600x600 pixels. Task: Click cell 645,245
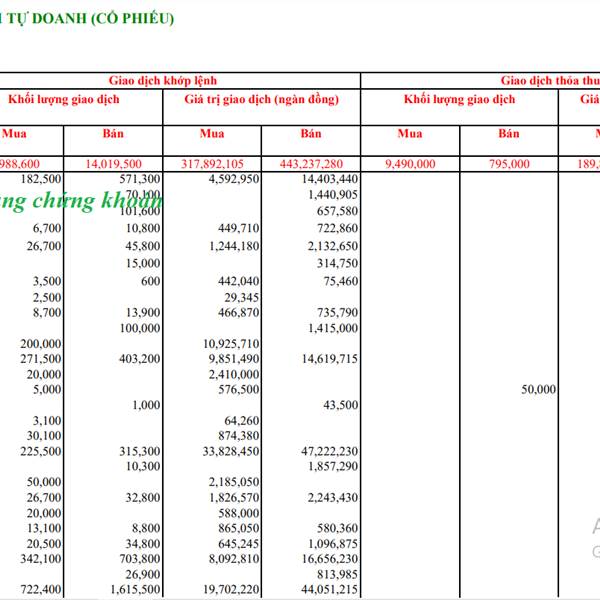[x=239, y=544]
